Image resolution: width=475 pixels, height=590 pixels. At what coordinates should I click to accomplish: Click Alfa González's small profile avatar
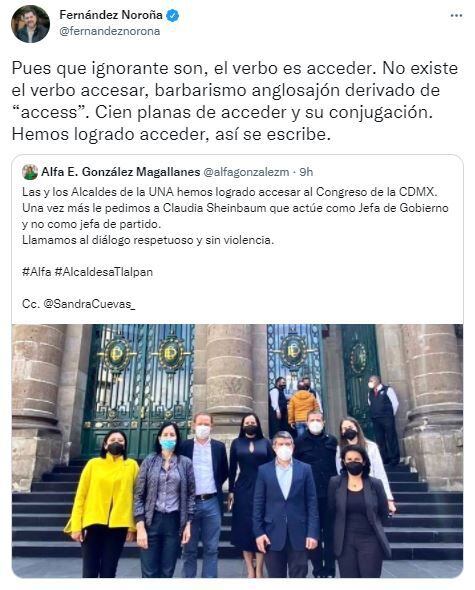pos(30,172)
